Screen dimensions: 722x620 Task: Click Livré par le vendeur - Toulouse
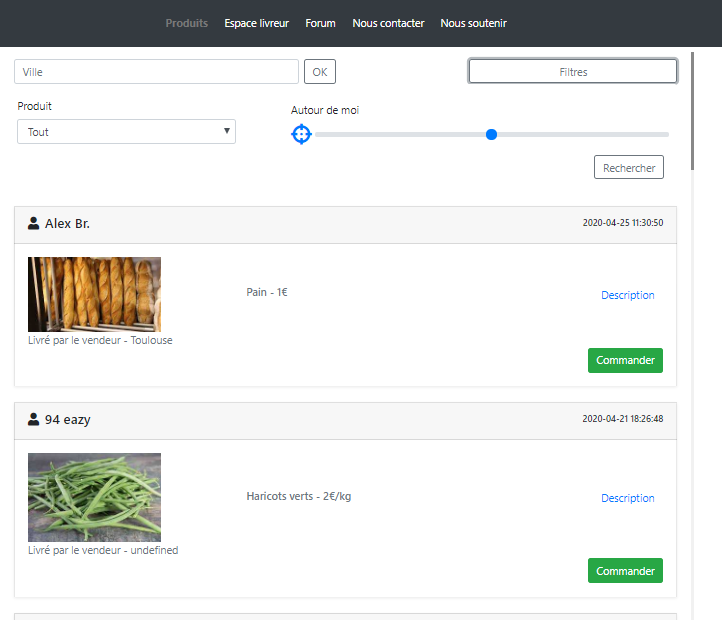(x=100, y=340)
